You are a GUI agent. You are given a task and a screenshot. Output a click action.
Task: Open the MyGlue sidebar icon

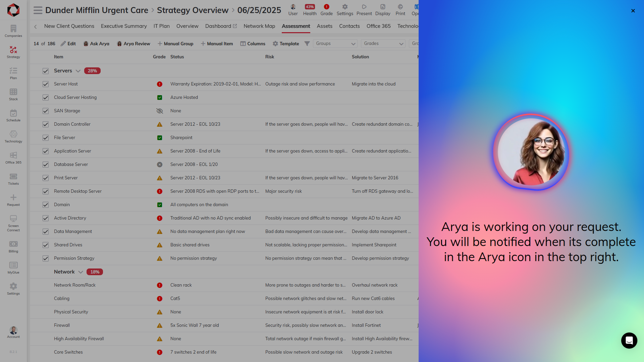[x=13, y=267]
